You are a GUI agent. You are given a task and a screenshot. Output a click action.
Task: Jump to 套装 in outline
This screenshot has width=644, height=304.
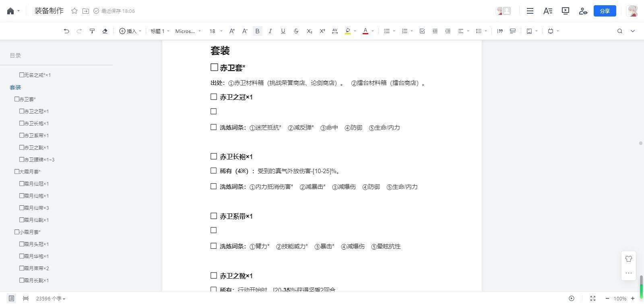pyautogui.click(x=15, y=87)
